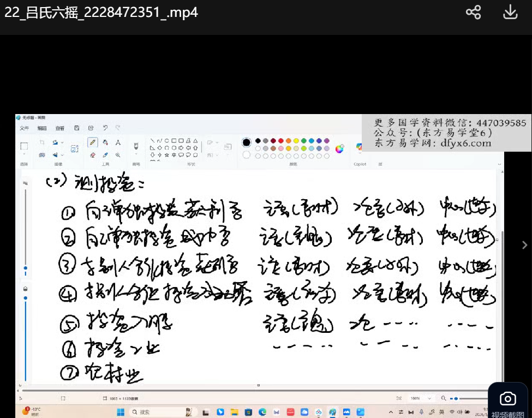This screenshot has width=532, height=418.
Task: Pick the red color swatch
Action: 280,141
